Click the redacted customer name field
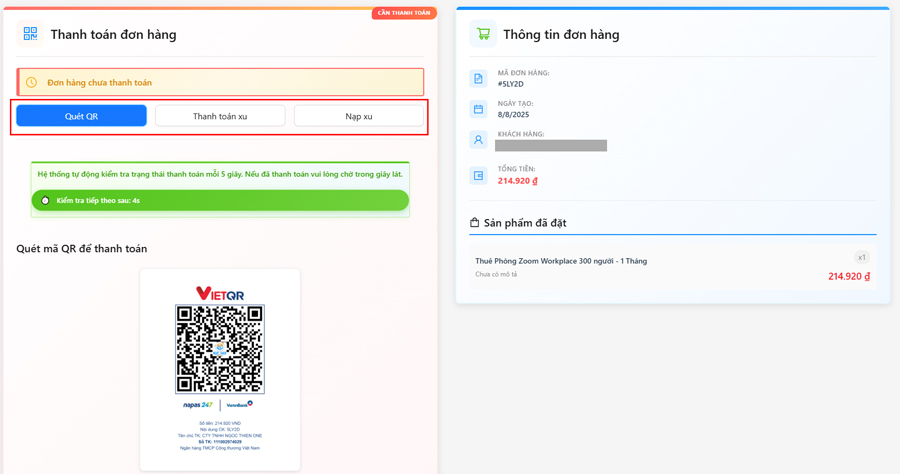 point(551,146)
